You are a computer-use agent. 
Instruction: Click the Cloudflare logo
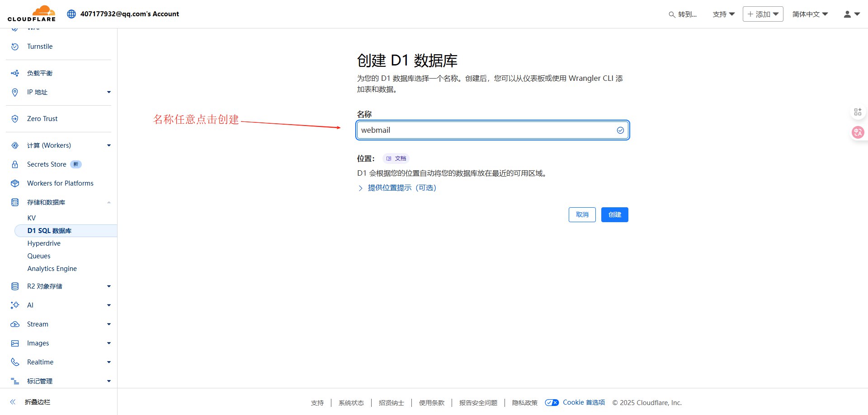32,13
